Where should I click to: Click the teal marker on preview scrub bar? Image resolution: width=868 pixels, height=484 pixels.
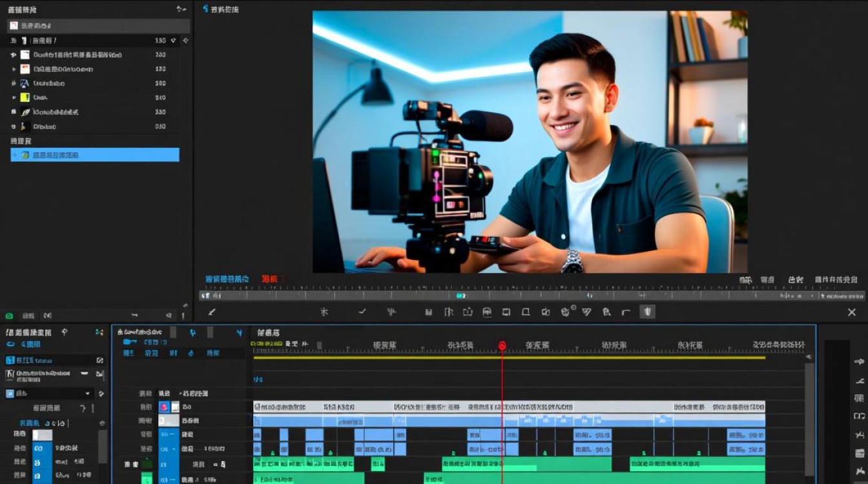pos(460,296)
